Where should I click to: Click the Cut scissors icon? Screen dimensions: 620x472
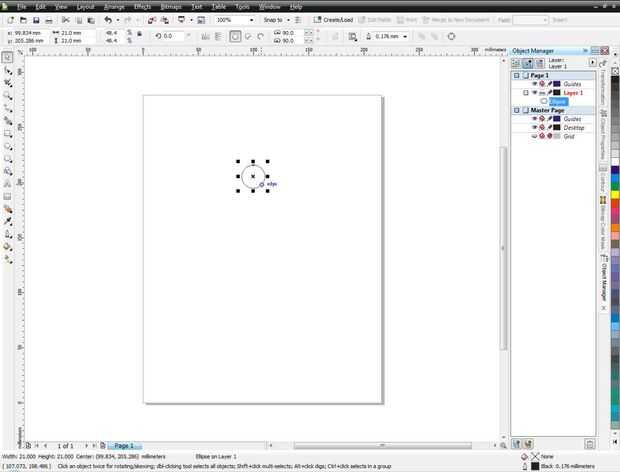66,20
